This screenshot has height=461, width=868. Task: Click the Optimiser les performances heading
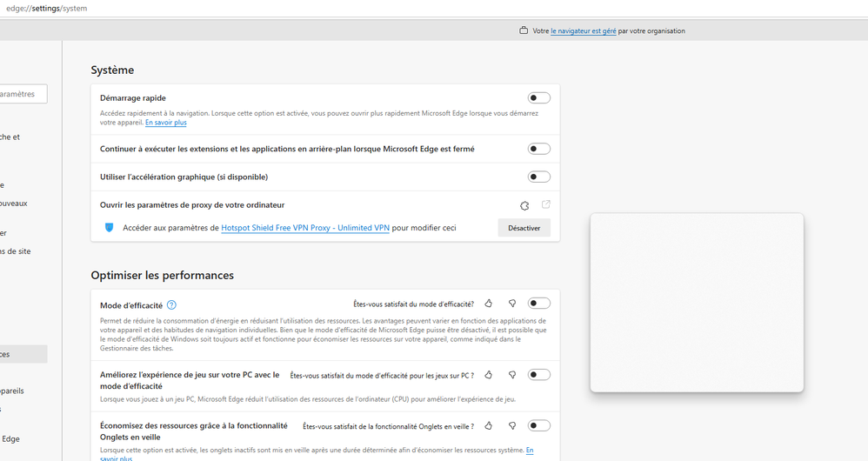162,276
